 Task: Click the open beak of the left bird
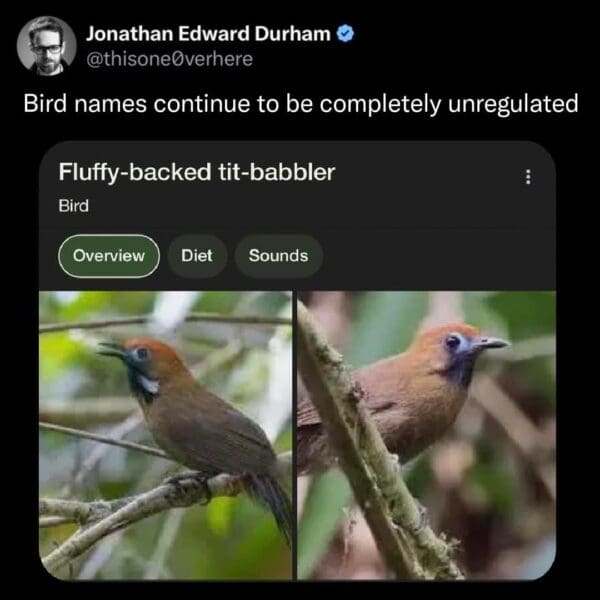click(111, 350)
